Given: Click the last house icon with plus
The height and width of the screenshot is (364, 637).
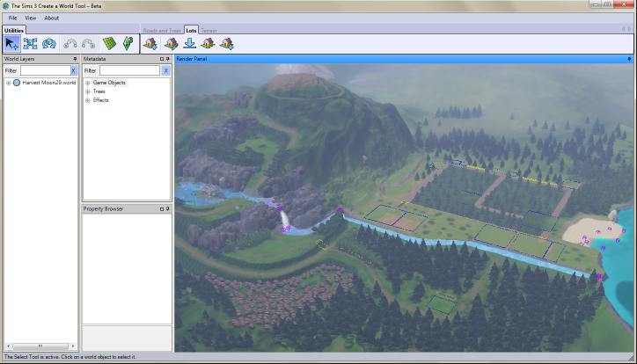Looking at the screenshot, I should (x=227, y=43).
